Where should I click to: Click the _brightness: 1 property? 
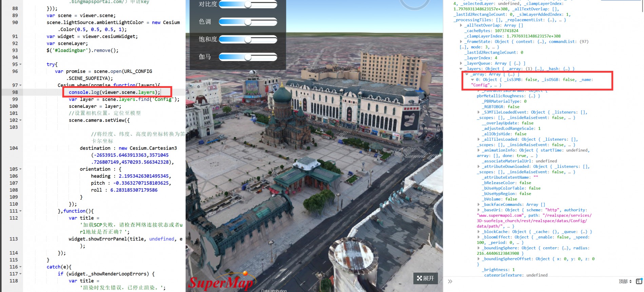(498, 270)
